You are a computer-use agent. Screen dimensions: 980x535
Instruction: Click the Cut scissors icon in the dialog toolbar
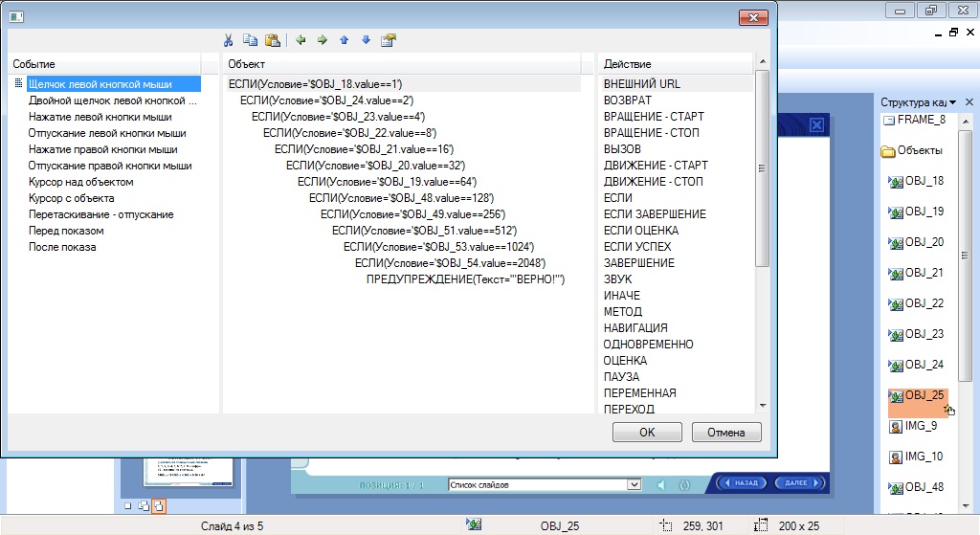(228, 40)
